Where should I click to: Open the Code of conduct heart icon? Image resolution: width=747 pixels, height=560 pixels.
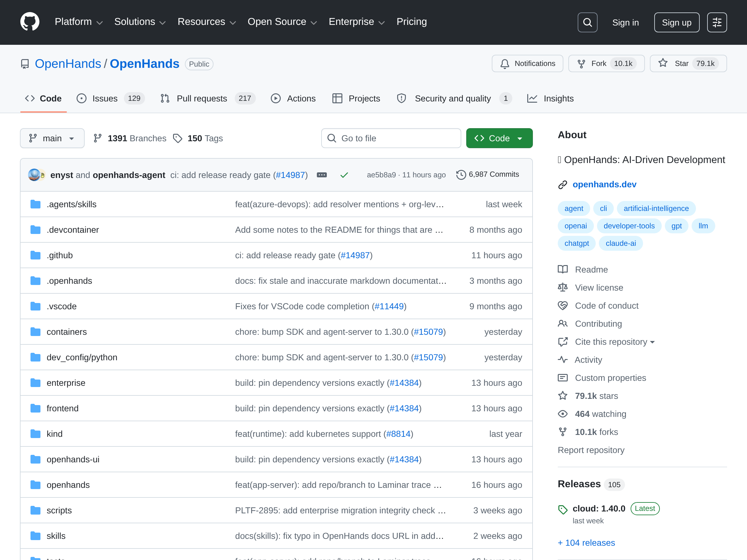tap(563, 306)
